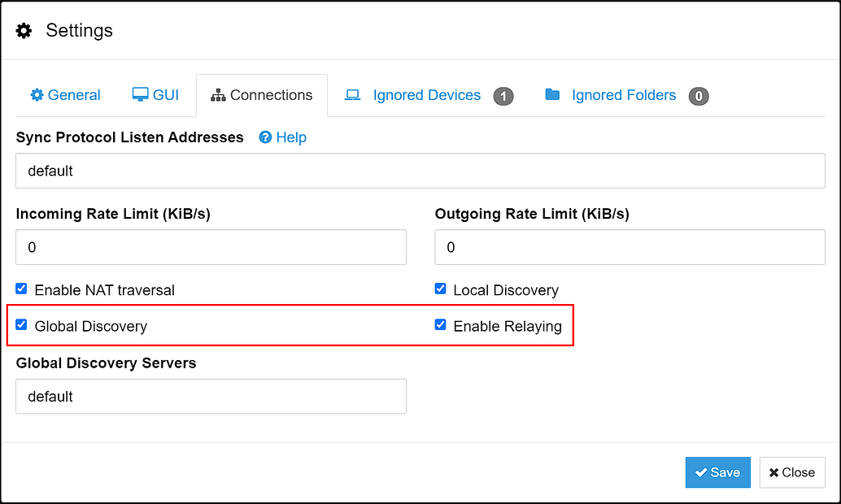841x504 pixels.
Task: Click inside the Incoming Rate Limit field
Action: (211, 247)
